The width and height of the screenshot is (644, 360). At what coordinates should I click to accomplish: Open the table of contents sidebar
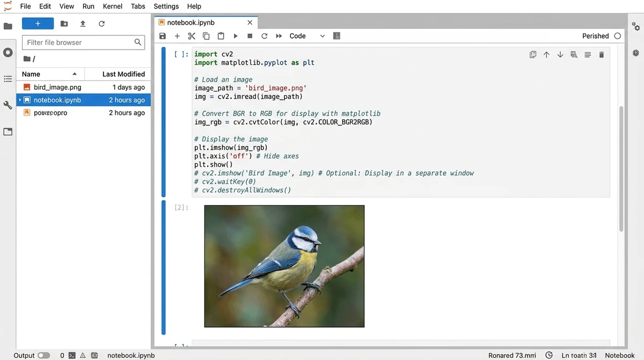click(8, 79)
